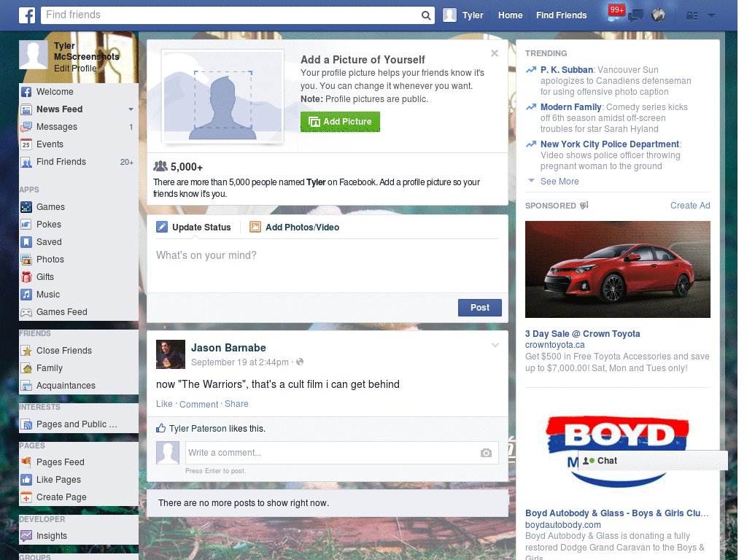Open Messages in the left sidebar
747x560 pixels.
pos(79,127)
